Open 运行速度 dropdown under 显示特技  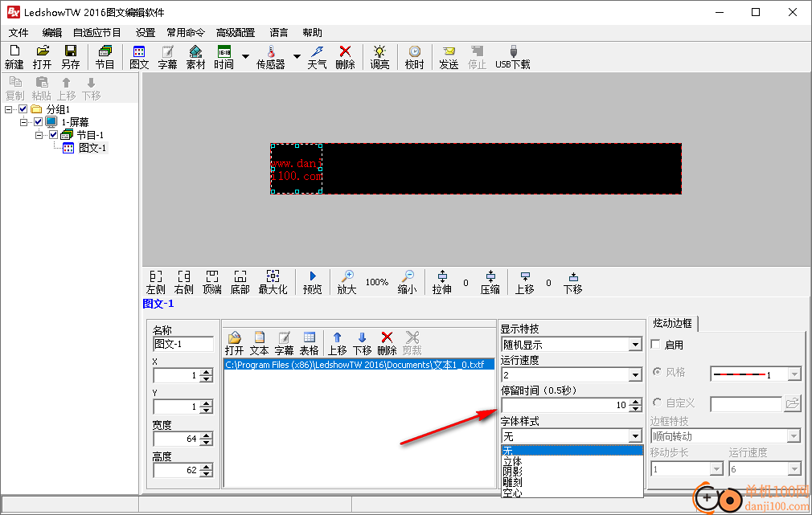(x=635, y=374)
